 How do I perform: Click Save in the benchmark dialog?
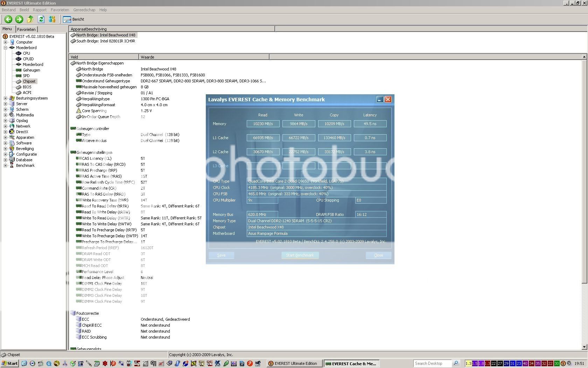[x=221, y=255]
